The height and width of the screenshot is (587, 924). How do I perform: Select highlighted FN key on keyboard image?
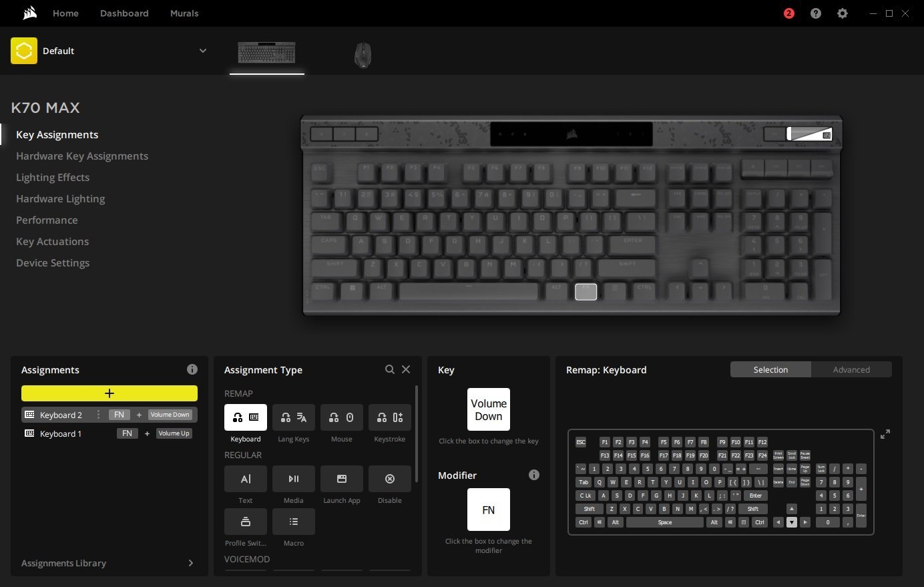586,291
